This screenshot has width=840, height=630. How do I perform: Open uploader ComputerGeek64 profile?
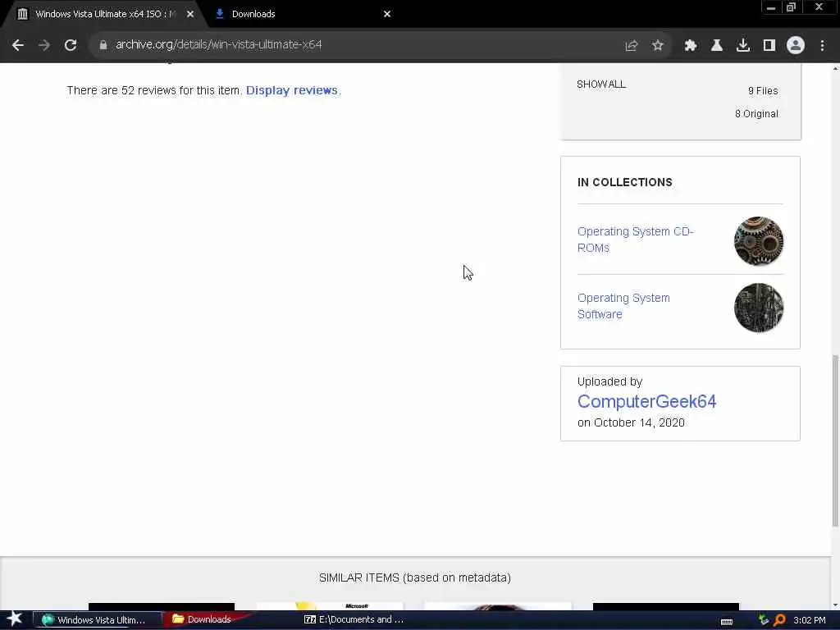pos(646,401)
